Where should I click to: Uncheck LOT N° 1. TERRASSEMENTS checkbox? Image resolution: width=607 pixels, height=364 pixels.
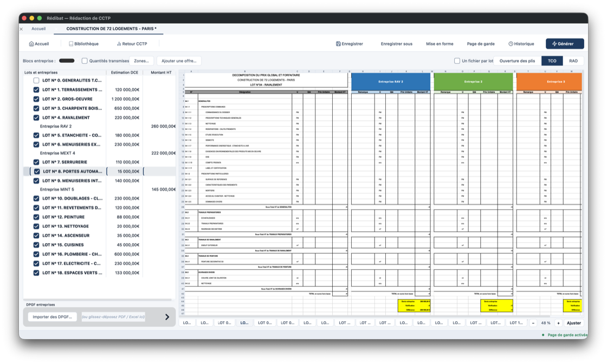pos(36,90)
